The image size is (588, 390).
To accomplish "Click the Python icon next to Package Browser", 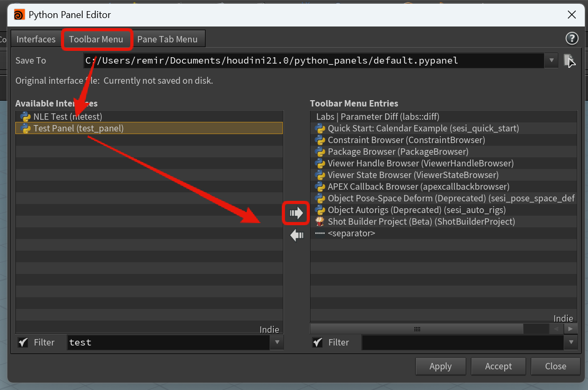I will pyautogui.click(x=319, y=152).
